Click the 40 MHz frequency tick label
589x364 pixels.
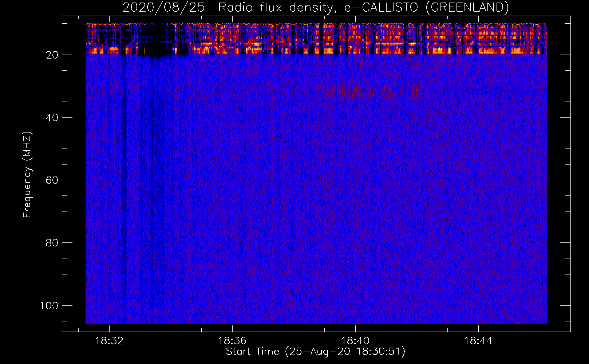tap(52, 118)
